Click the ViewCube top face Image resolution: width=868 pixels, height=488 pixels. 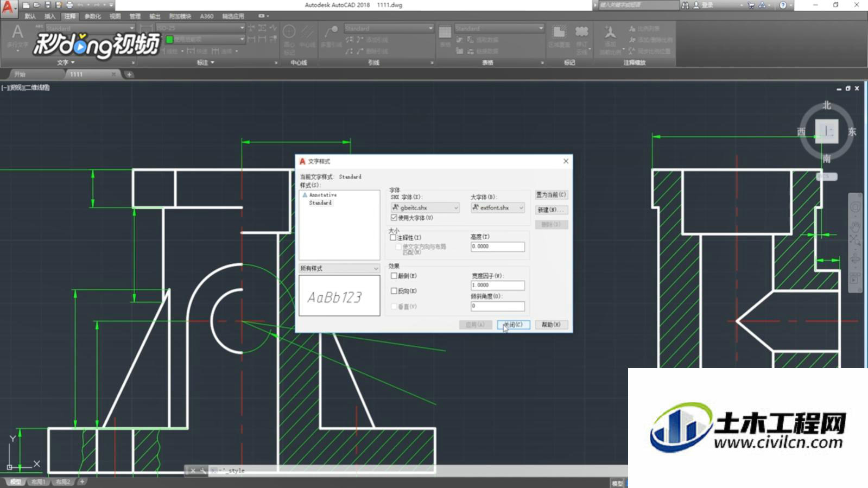coord(827,131)
